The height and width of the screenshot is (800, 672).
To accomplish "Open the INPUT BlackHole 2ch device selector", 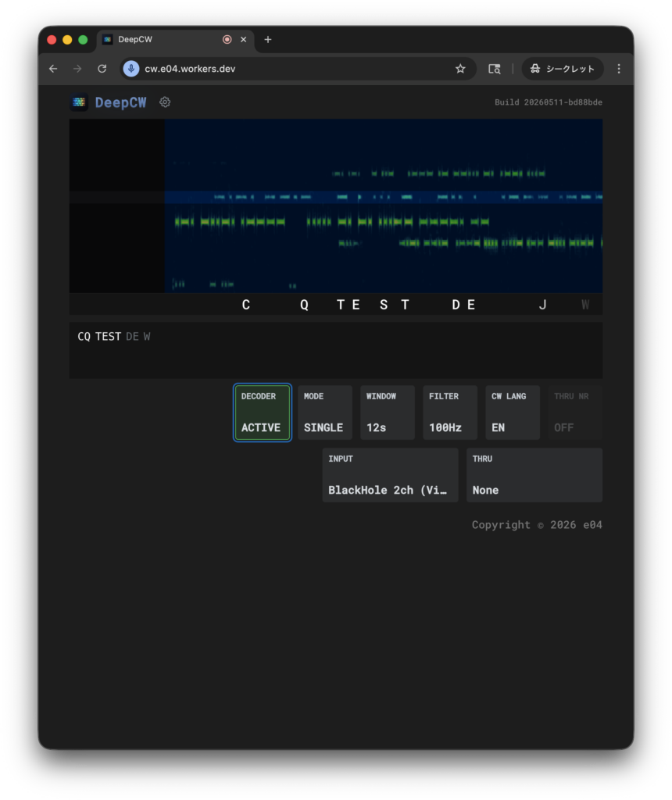I will [391, 475].
